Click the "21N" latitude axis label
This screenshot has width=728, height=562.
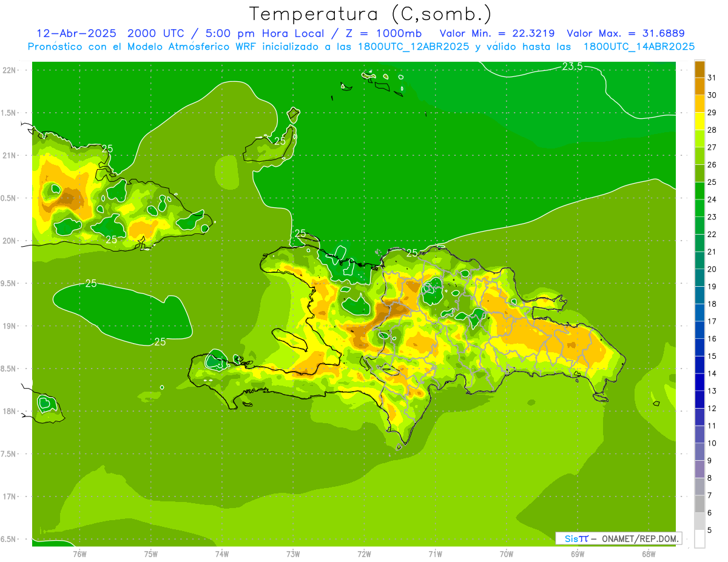click(x=9, y=155)
